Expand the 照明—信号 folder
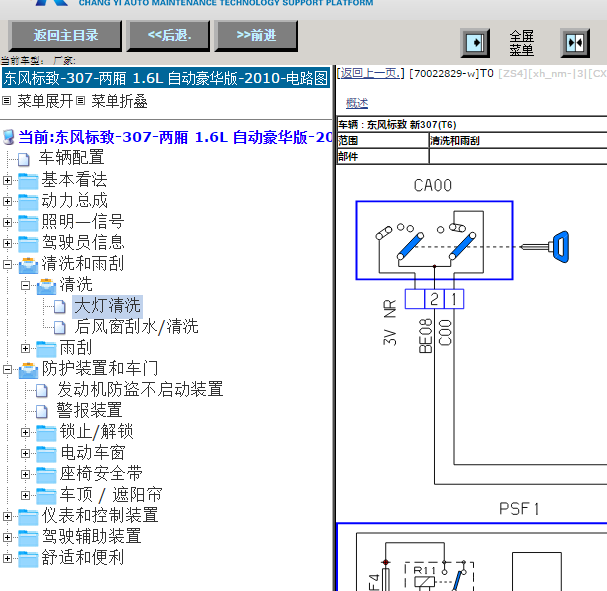 [x=7, y=222]
